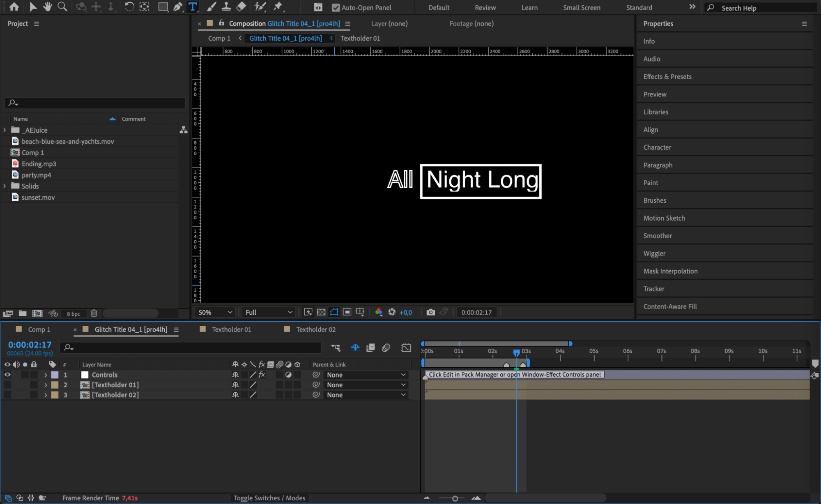This screenshot has width=821, height=504.
Task: Select the Review workspace
Action: (485, 7)
